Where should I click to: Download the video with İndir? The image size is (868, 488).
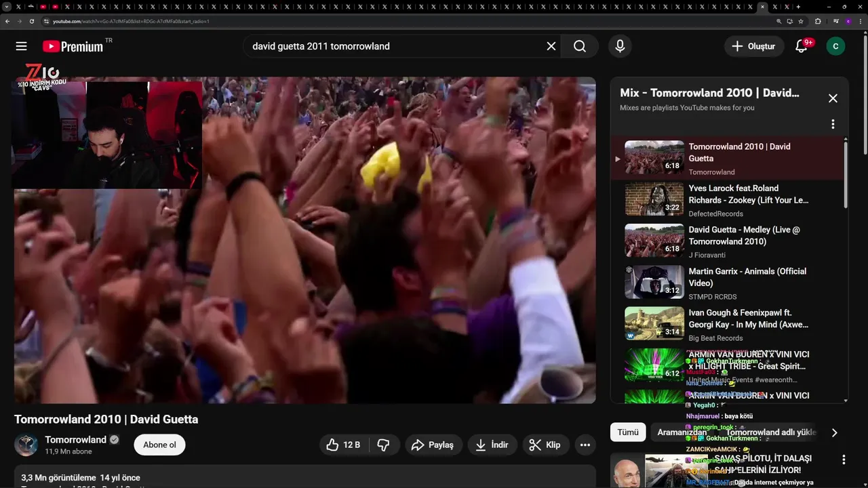pos(492,445)
